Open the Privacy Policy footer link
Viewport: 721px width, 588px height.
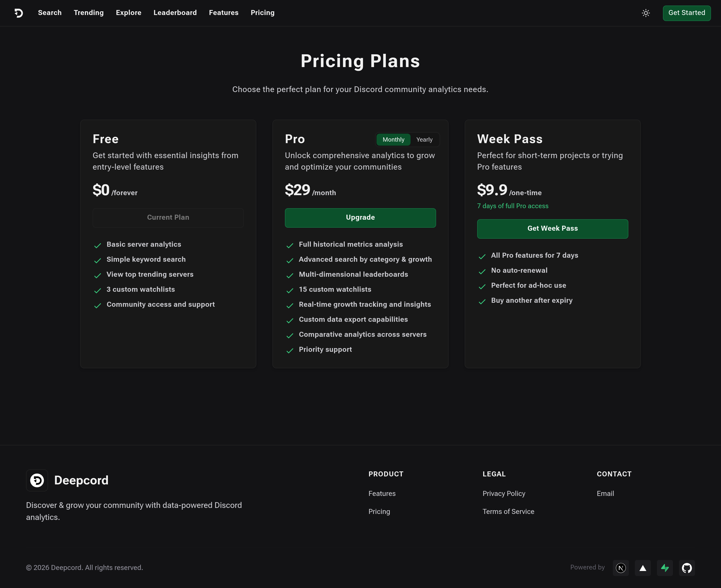(504, 493)
